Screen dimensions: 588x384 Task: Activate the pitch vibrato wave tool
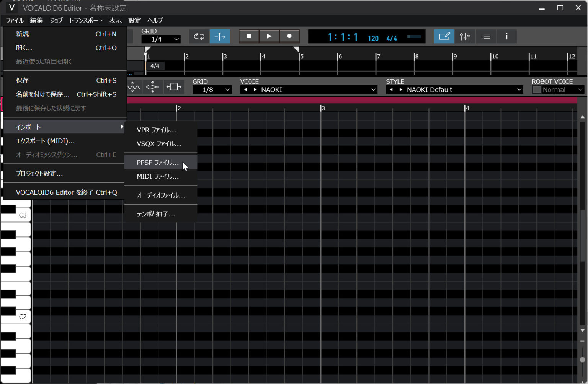point(134,87)
